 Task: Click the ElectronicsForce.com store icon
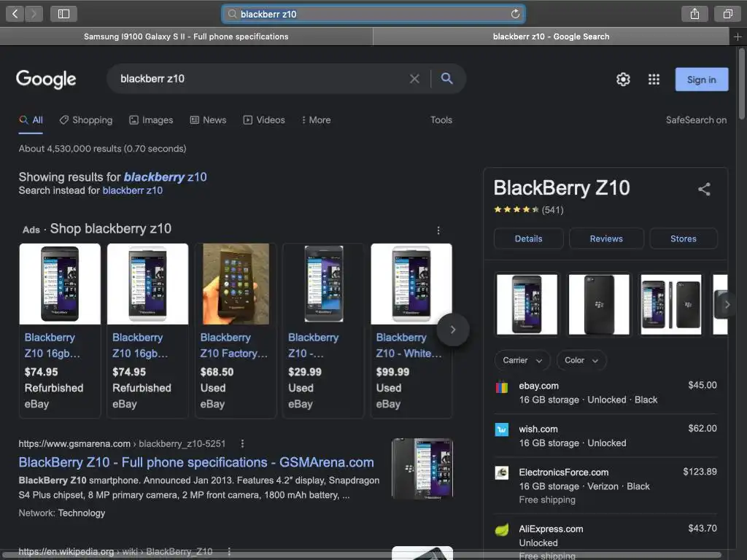502,472
